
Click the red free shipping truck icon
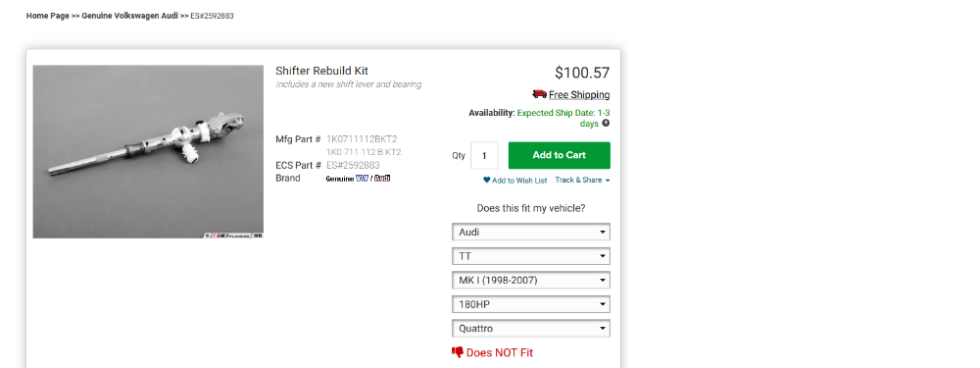pyautogui.click(x=539, y=94)
